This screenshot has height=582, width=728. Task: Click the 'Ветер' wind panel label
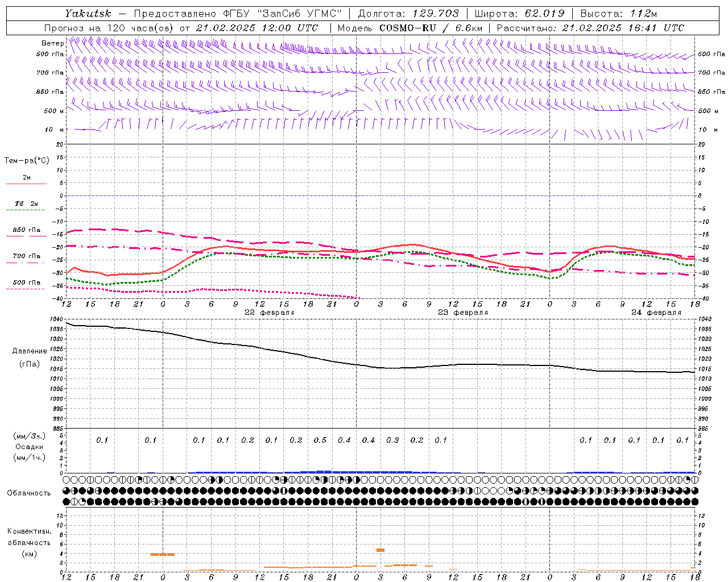pyautogui.click(x=52, y=43)
